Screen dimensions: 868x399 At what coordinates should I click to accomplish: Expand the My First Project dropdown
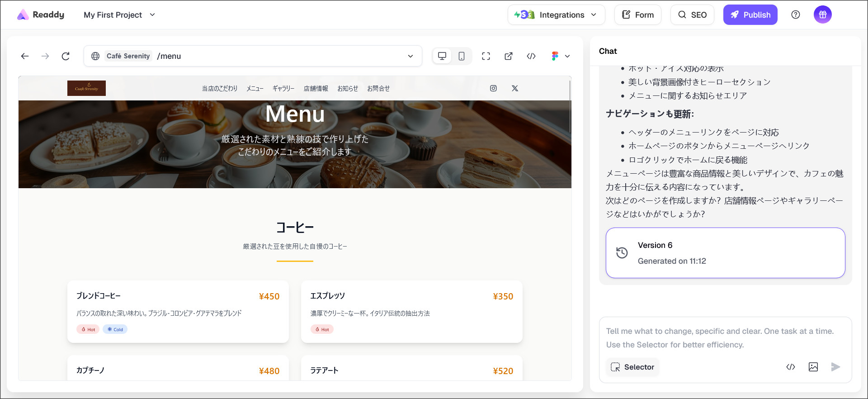(119, 15)
